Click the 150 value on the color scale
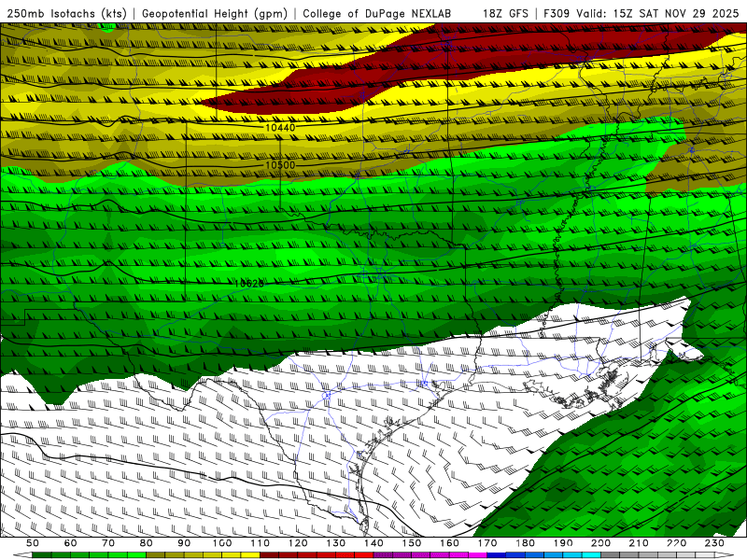This screenshot has width=747, height=560. pos(411,543)
